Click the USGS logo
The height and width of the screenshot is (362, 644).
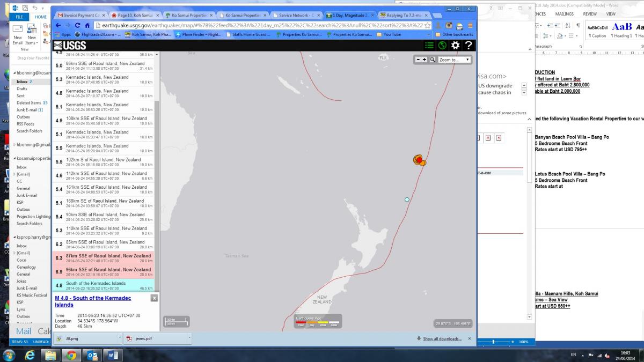[70, 46]
